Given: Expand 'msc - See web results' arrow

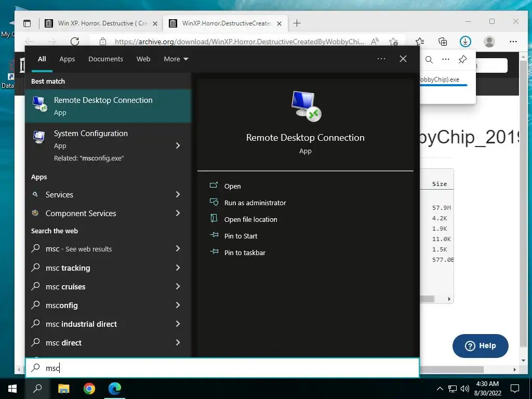Looking at the screenshot, I should click(x=178, y=248).
